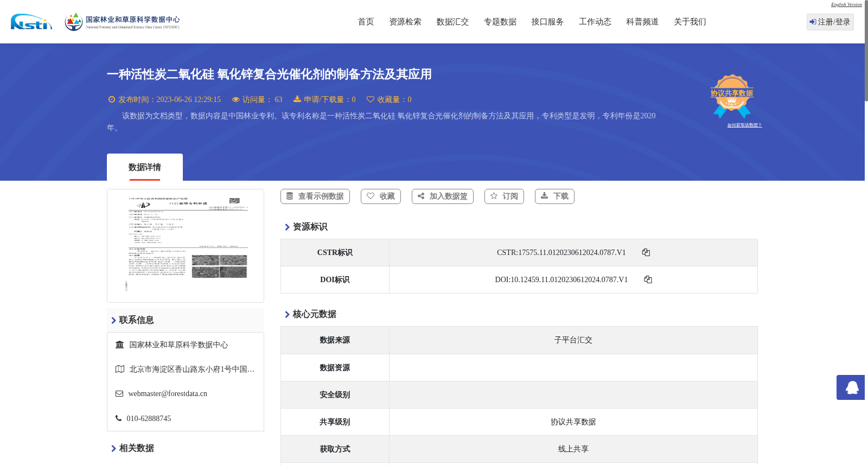The image size is (868, 465).
Task: Click the 注册/登录 button
Action: [x=830, y=22]
